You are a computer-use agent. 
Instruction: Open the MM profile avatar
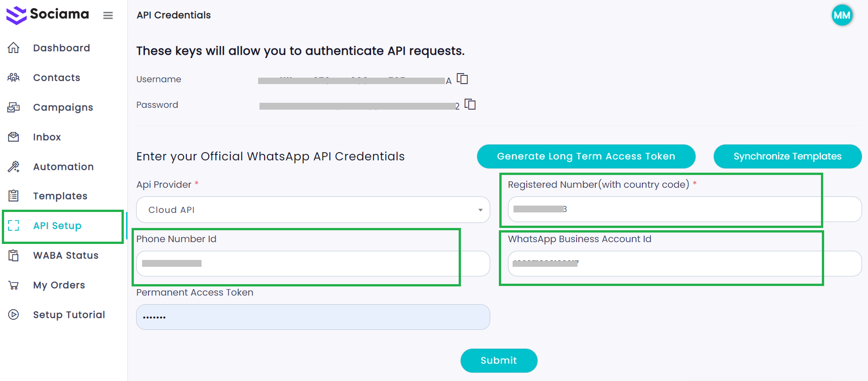pos(842,15)
